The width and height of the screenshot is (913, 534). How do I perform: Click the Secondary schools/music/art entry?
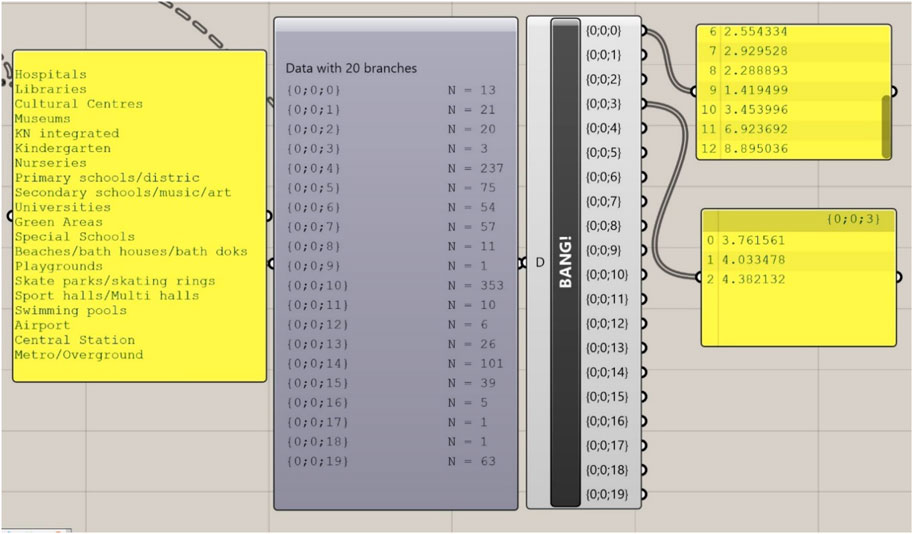pos(123,192)
